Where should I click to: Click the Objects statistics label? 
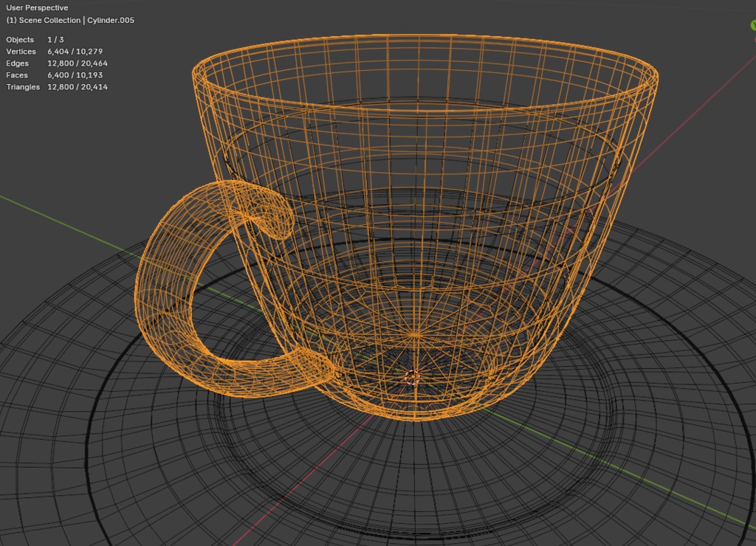pos(20,40)
